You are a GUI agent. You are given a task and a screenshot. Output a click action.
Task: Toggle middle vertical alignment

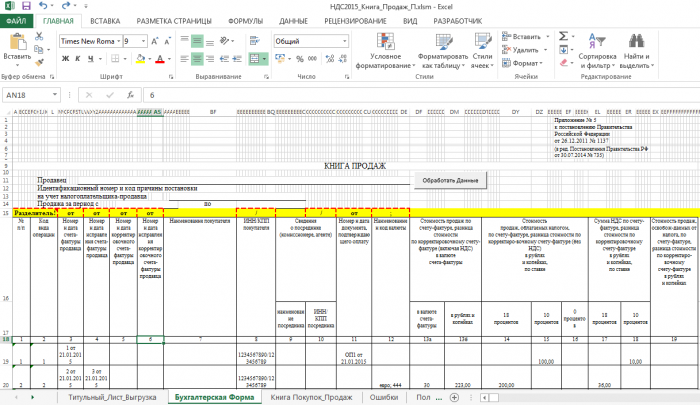click(197, 41)
